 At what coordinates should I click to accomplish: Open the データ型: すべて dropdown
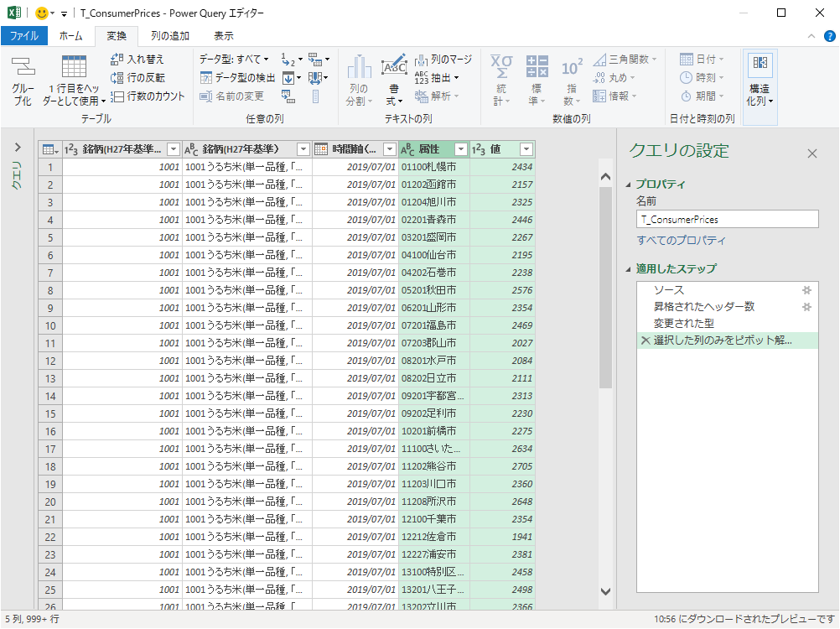pos(234,60)
